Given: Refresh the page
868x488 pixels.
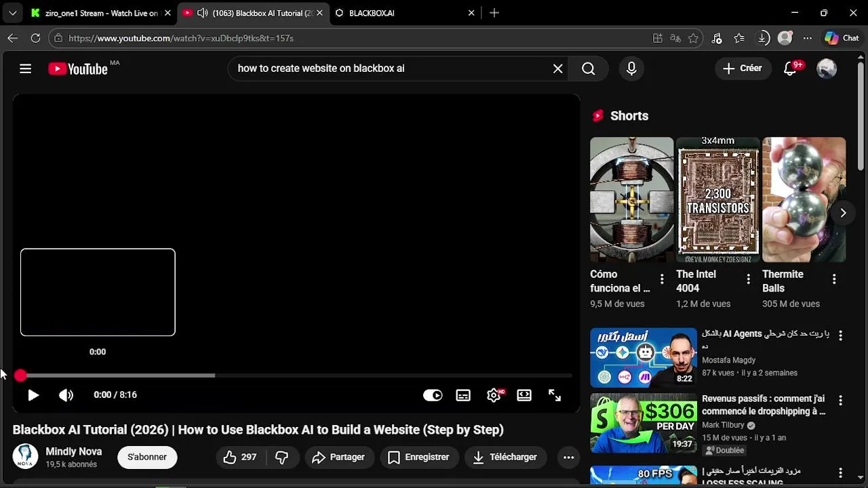Looking at the screenshot, I should (35, 39).
